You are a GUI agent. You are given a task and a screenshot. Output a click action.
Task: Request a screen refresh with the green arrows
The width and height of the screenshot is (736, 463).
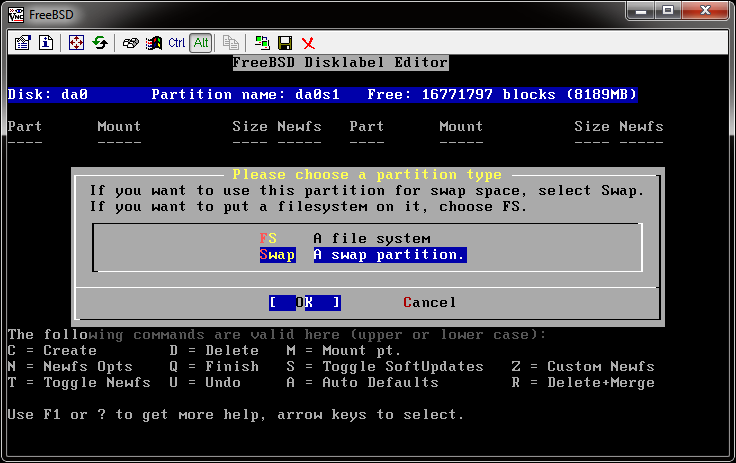(x=100, y=43)
